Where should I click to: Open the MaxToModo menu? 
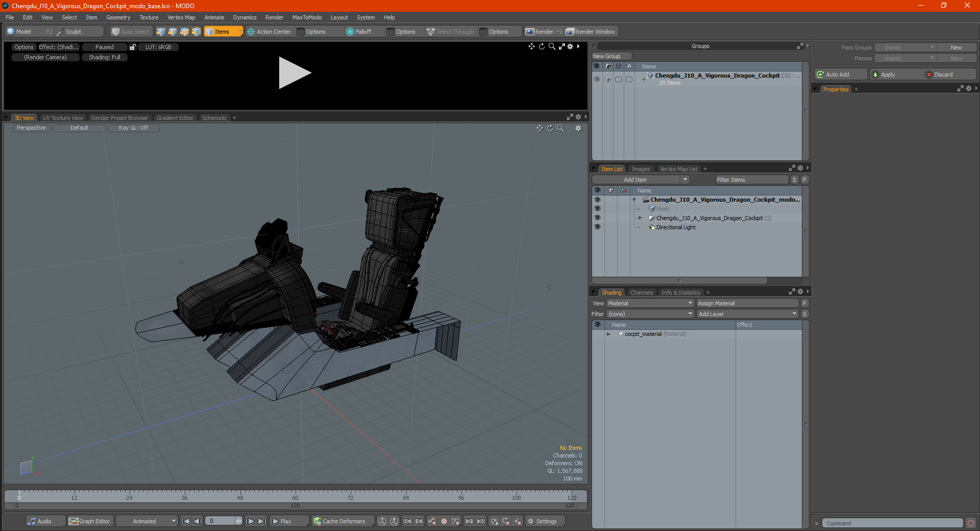click(x=307, y=17)
